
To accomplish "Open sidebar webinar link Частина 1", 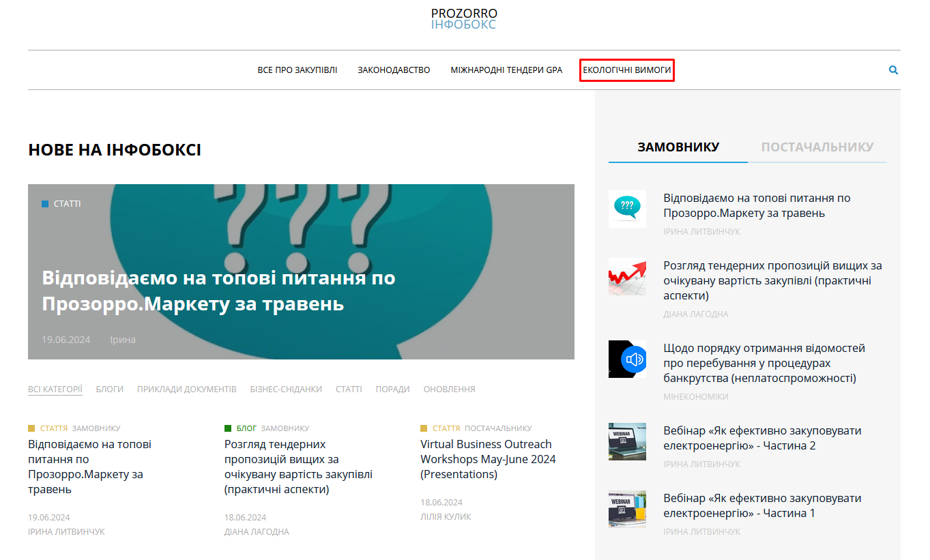I will [x=762, y=505].
